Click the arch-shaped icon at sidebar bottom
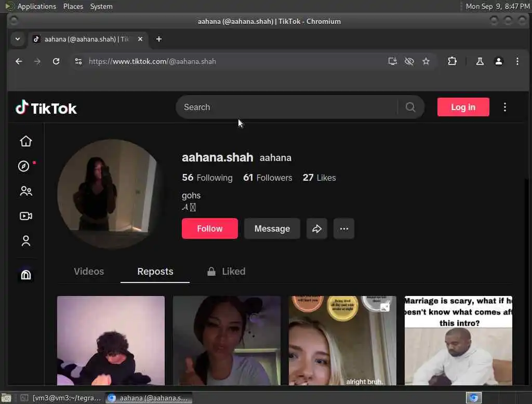This screenshot has height=404, width=532. click(x=26, y=275)
